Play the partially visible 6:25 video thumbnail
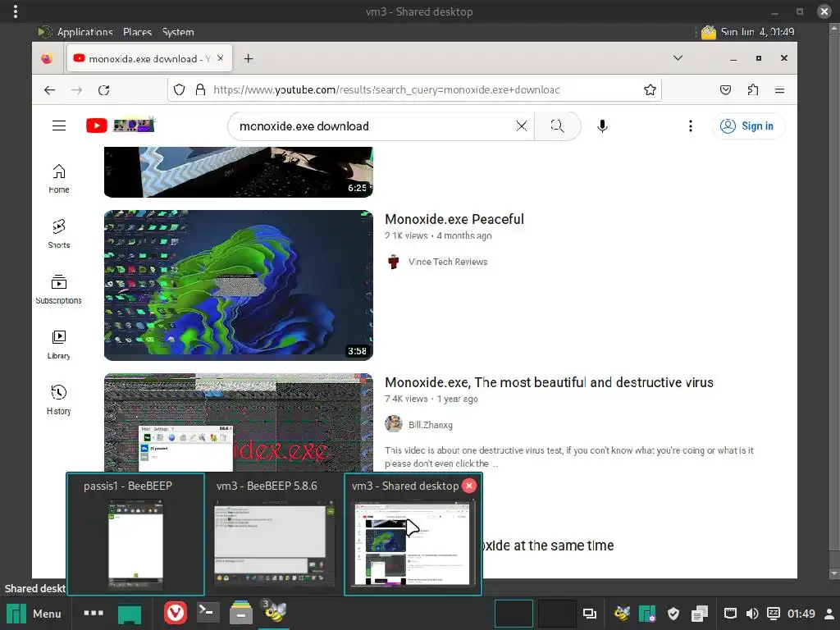 point(239,172)
